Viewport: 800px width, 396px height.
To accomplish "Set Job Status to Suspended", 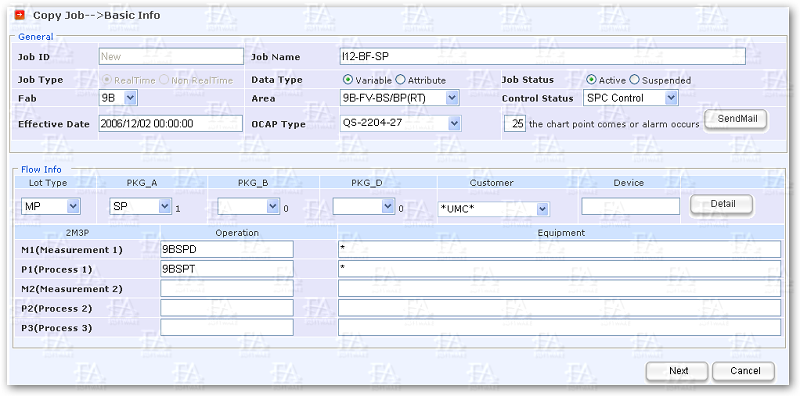I will (634, 80).
